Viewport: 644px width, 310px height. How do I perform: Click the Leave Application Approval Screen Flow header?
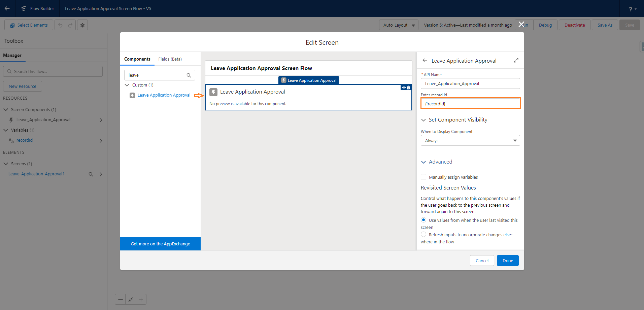(x=261, y=68)
